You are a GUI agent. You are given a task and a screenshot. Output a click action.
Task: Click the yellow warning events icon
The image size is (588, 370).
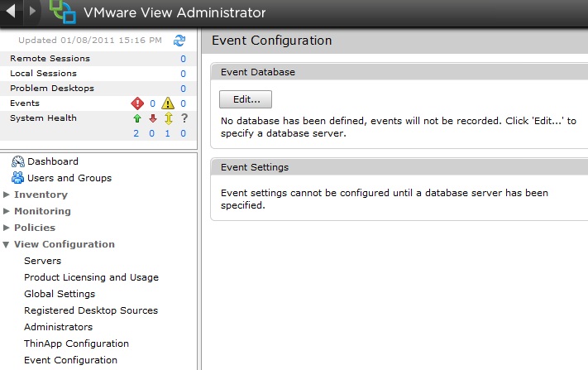tap(168, 103)
